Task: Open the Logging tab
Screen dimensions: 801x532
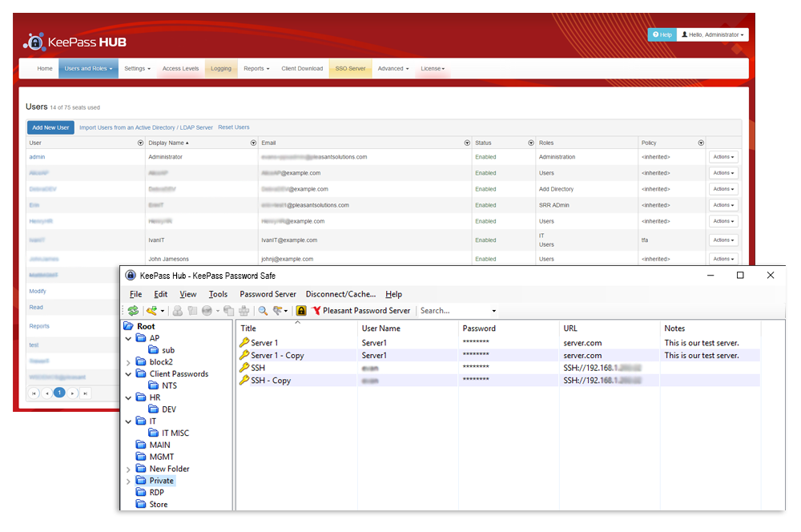Action: point(221,68)
